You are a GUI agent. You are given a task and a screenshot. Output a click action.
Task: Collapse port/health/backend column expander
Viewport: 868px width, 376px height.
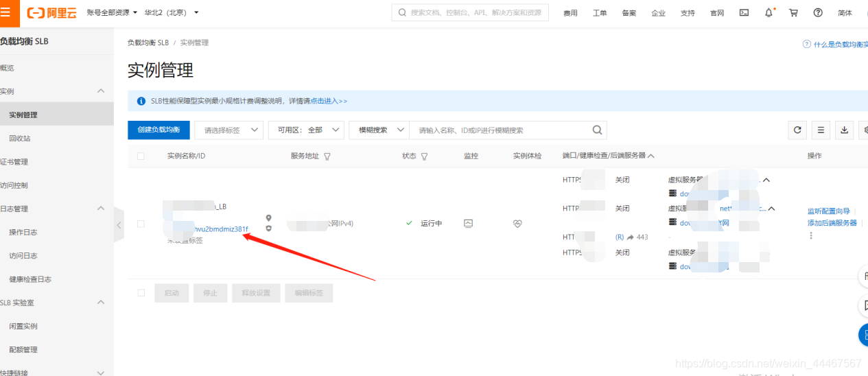650,156
